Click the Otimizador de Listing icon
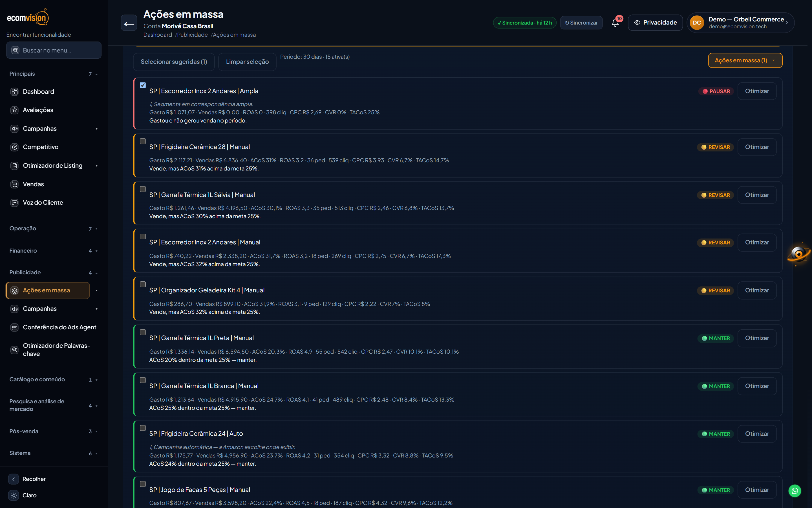Screen dimensions: 812x508 14,166
